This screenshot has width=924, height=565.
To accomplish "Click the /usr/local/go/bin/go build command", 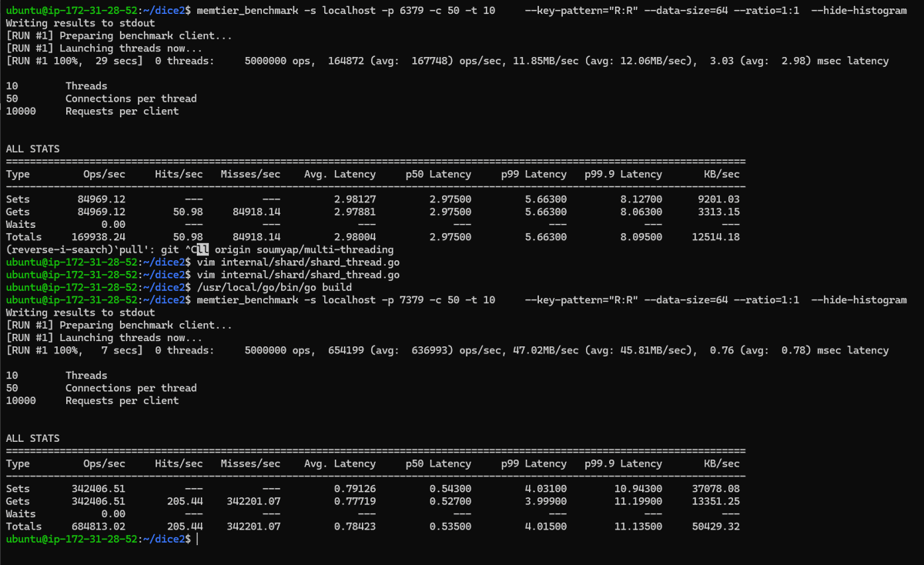I will click(x=274, y=287).
